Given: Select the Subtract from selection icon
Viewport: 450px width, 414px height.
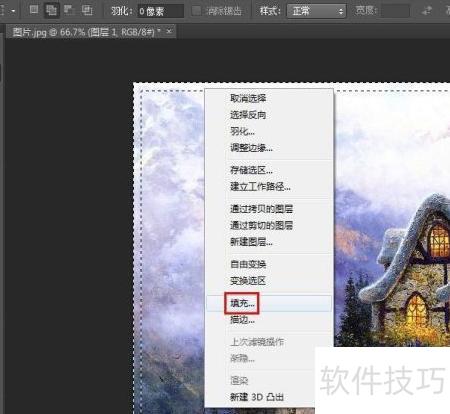Looking at the screenshot, I should [x=69, y=10].
